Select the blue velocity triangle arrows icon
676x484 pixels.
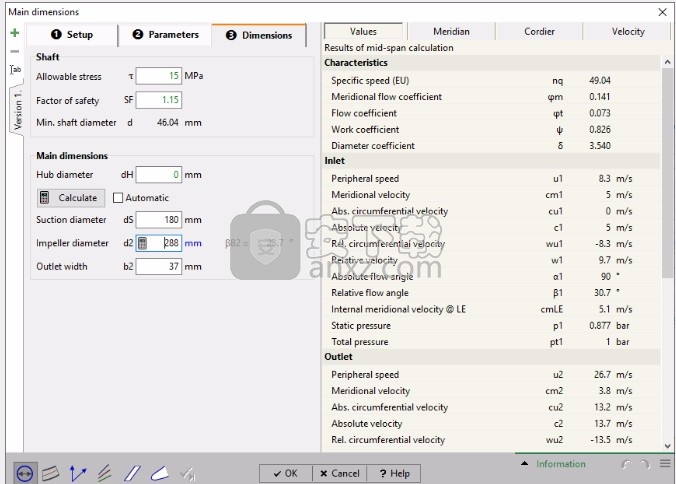78,473
